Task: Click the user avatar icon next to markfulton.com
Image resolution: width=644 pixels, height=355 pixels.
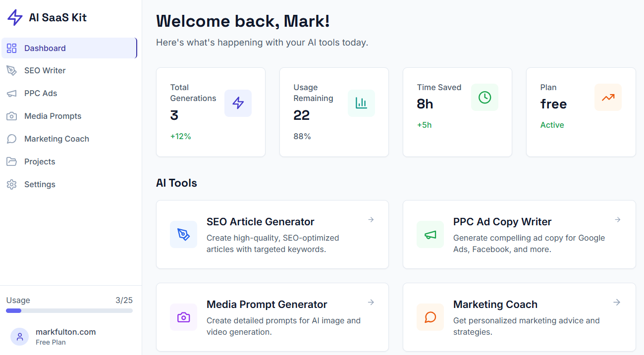Action: (19, 337)
